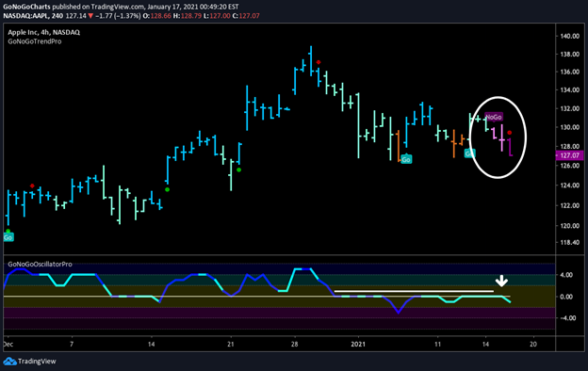This screenshot has height=371, width=588.
Task: Click the oscillator -4.00 axis label
Action: point(567,317)
